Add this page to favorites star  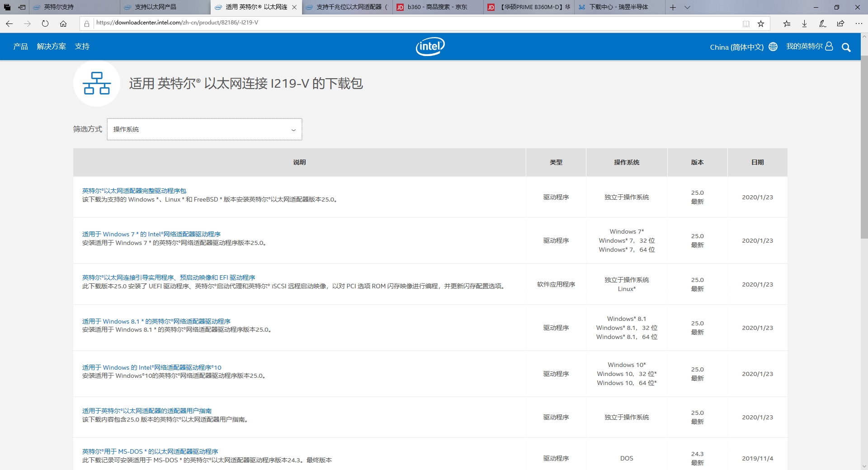(761, 23)
